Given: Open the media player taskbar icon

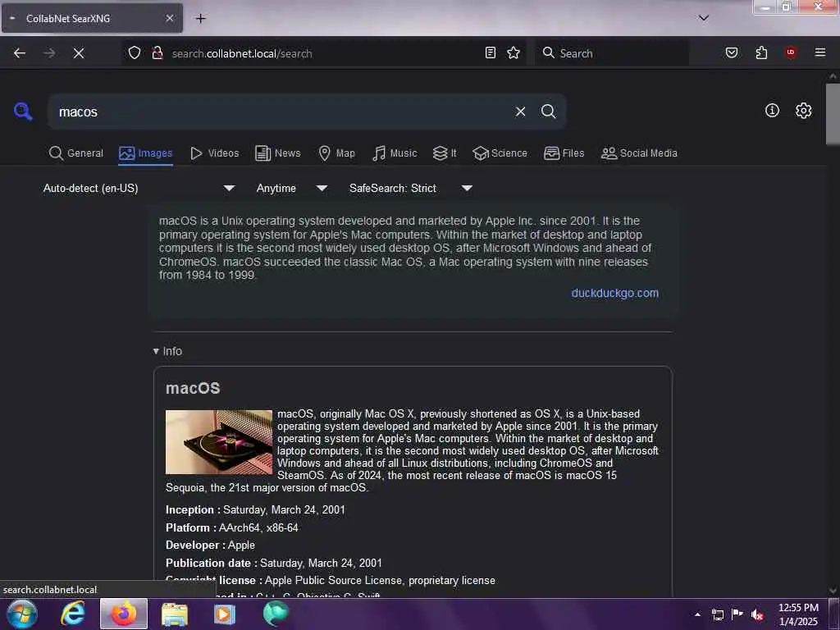Looking at the screenshot, I should point(225,614).
